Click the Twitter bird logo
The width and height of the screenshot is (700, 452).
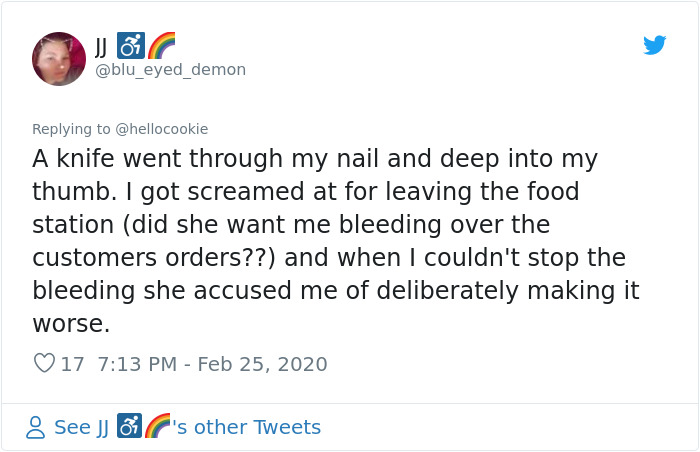[x=654, y=46]
